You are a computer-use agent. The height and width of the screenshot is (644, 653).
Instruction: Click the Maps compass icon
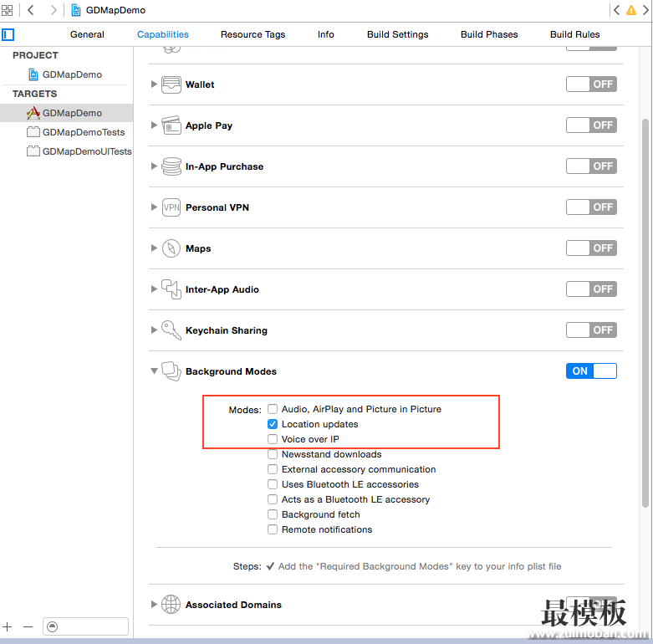point(171,248)
